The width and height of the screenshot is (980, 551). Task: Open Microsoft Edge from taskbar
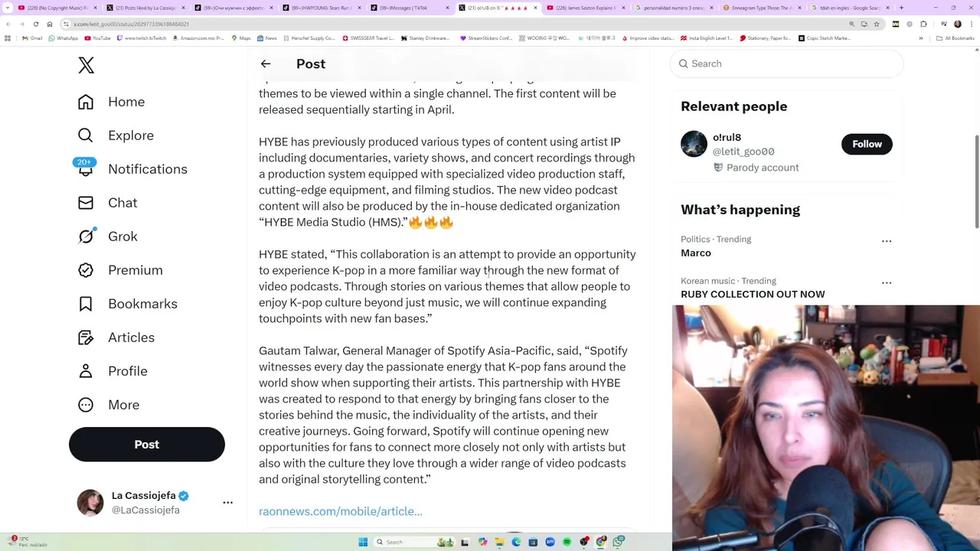point(516,542)
